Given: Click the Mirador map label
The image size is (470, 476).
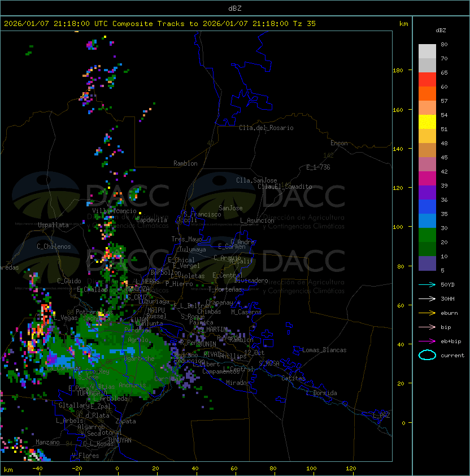Looking at the screenshot, I should tap(238, 383).
